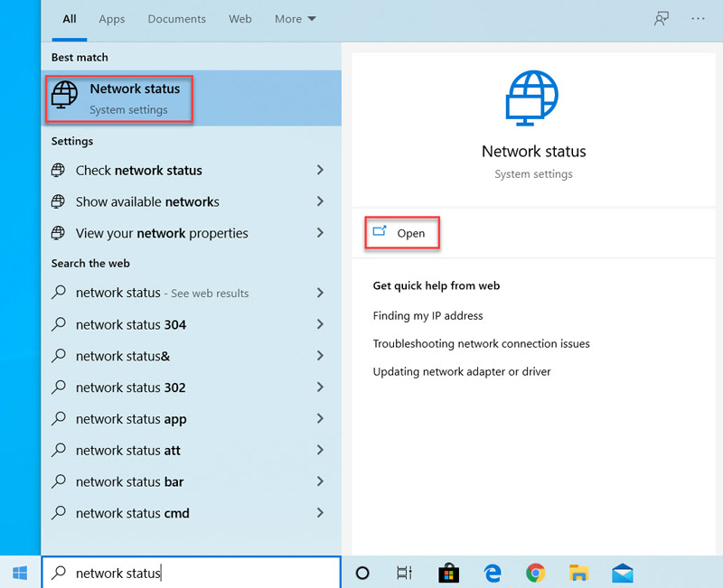Screen dimensions: 723x588
Task: Open Task View from the taskbar
Action: tap(405, 573)
